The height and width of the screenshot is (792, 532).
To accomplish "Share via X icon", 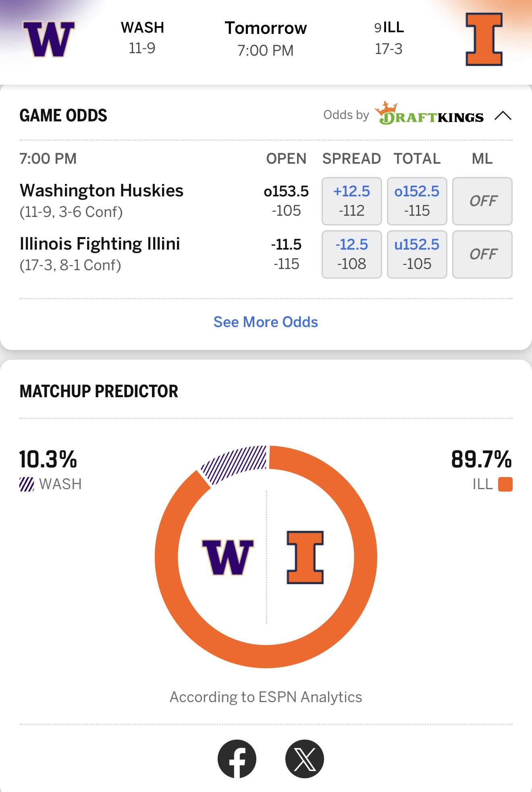I will 304,759.
